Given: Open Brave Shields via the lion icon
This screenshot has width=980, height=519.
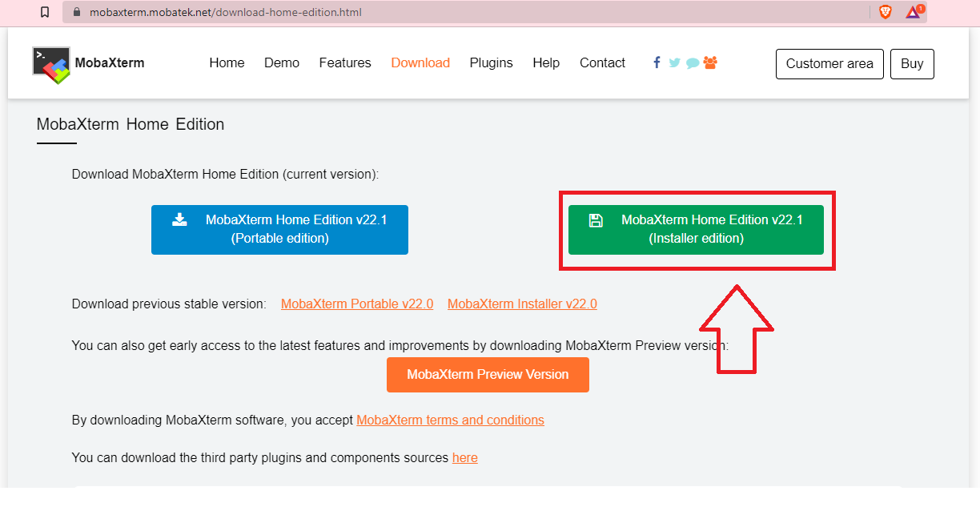Looking at the screenshot, I should click(884, 12).
